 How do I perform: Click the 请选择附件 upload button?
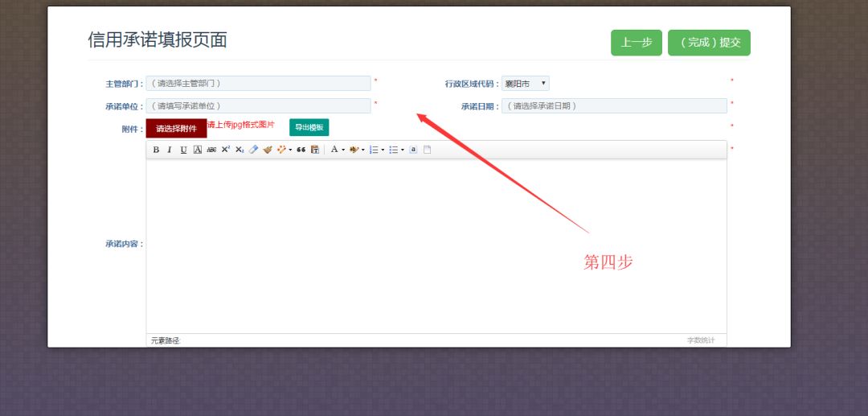pos(176,128)
